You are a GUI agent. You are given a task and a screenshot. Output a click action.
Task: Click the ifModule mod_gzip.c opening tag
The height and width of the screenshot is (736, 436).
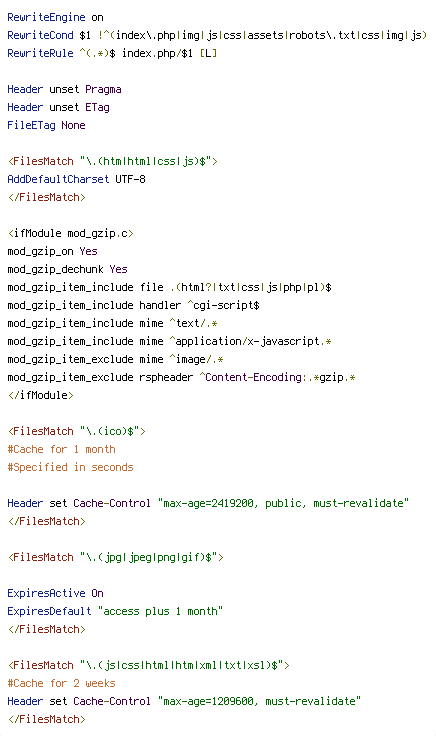point(70,233)
